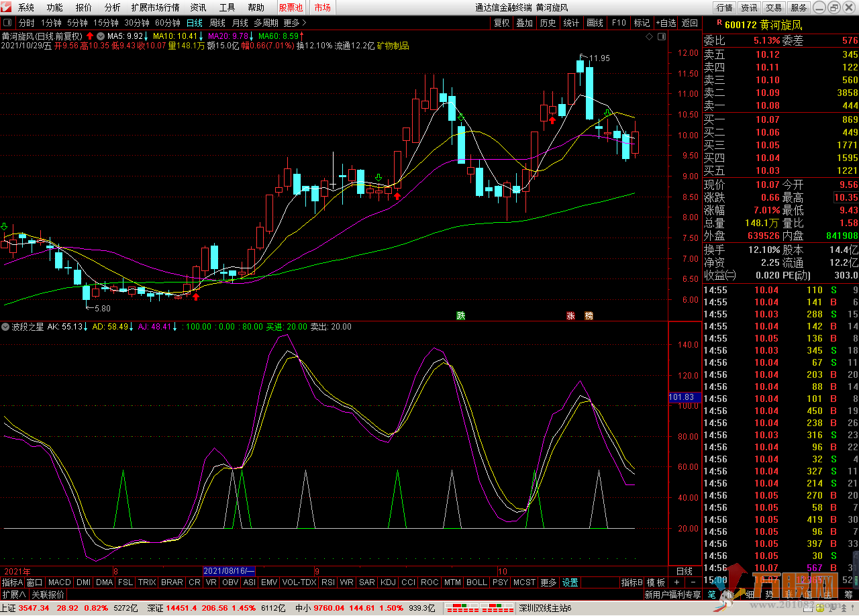Click the date marker 2021/08/16 on timeline
Image resolution: width=859 pixels, height=616 pixels.
pos(230,570)
